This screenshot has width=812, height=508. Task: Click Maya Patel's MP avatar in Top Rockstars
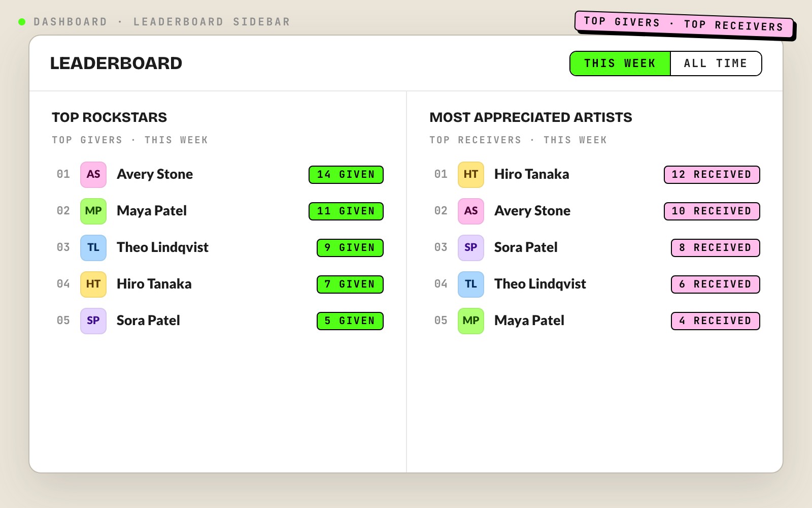pyautogui.click(x=93, y=211)
